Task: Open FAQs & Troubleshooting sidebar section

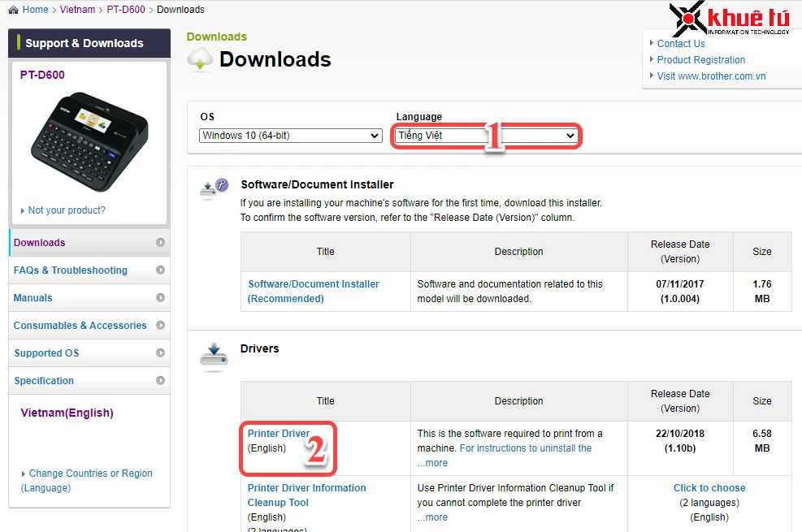Action: pyautogui.click(x=71, y=270)
